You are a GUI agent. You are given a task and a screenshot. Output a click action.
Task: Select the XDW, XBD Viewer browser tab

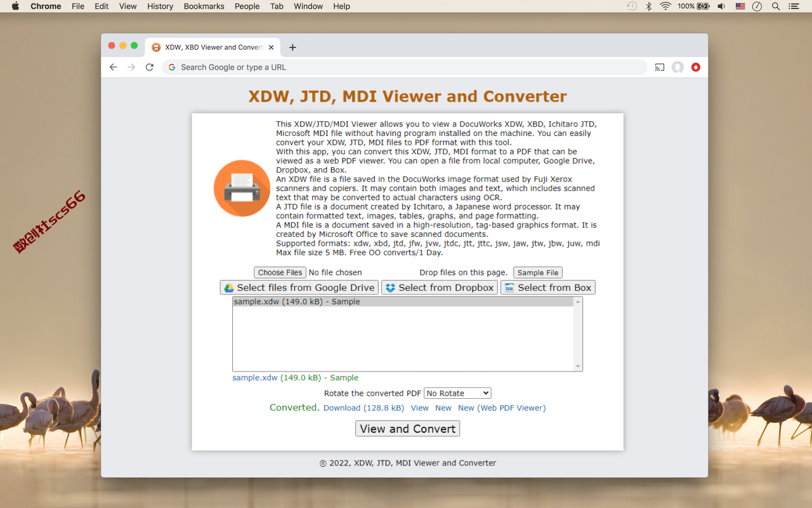pyautogui.click(x=213, y=48)
